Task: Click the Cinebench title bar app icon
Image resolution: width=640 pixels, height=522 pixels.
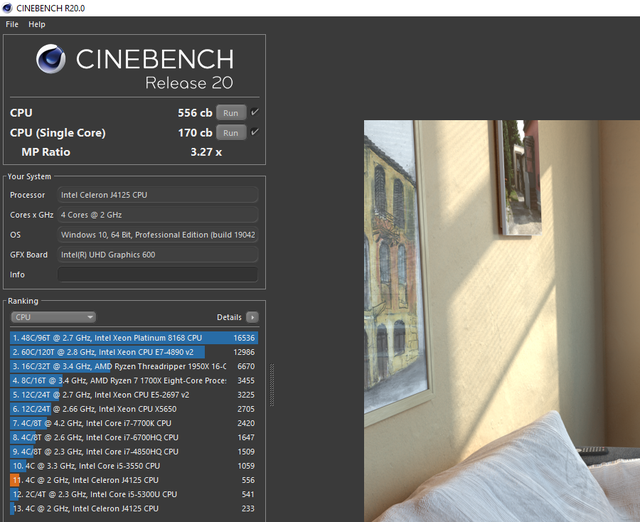Action: pos(7,8)
